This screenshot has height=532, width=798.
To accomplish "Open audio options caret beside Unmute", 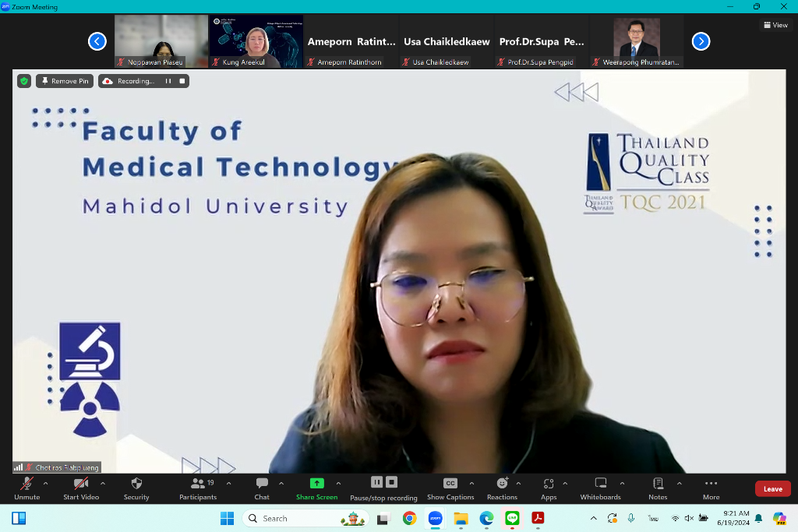I will pyautogui.click(x=46, y=483).
